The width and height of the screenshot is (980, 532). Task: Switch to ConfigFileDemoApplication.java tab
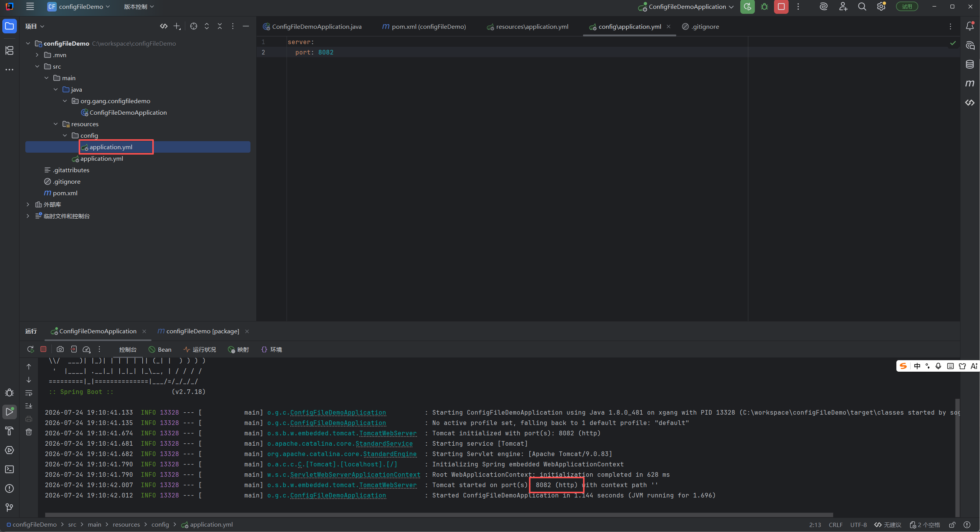[312, 26]
